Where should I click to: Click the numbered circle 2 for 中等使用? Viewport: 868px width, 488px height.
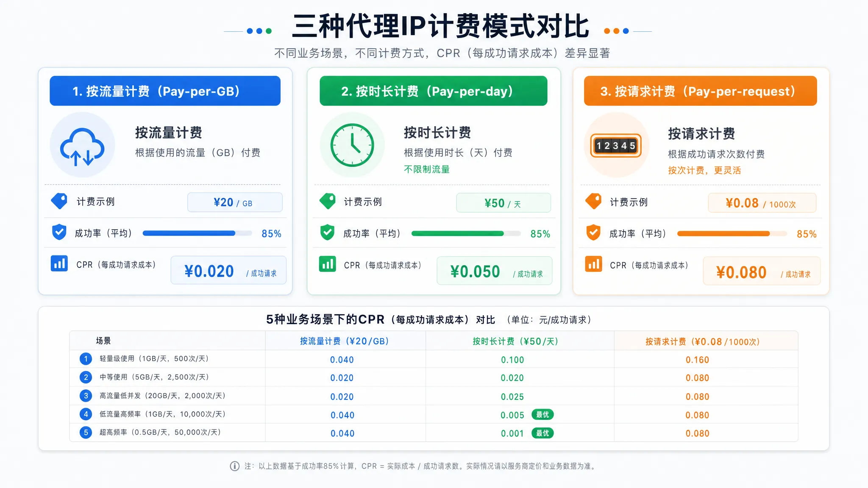86,377
